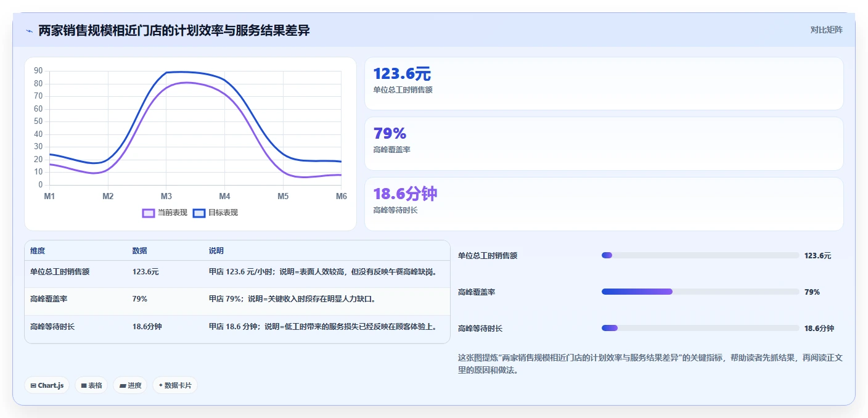The width and height of the screenshot is (868, 418).
Task: Toggle the 当前表现 legend swatch
Action: pyautogui.click(x=149, y=213)
